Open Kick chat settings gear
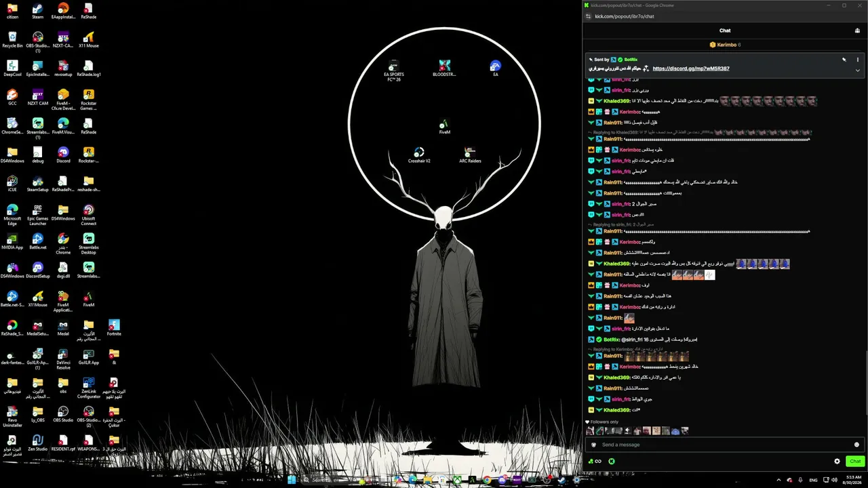868x488 pixels. [837, 462]
